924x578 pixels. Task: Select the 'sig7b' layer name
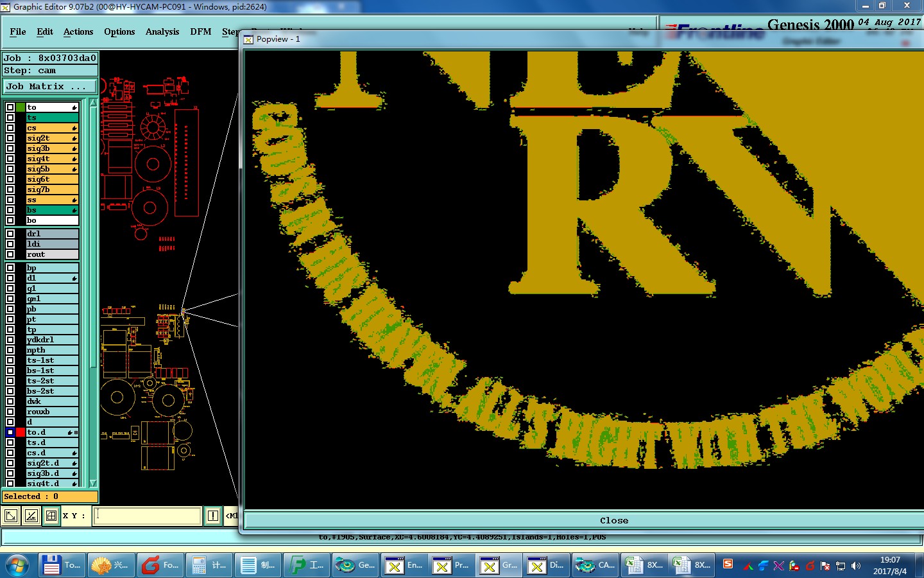point(53,189)
